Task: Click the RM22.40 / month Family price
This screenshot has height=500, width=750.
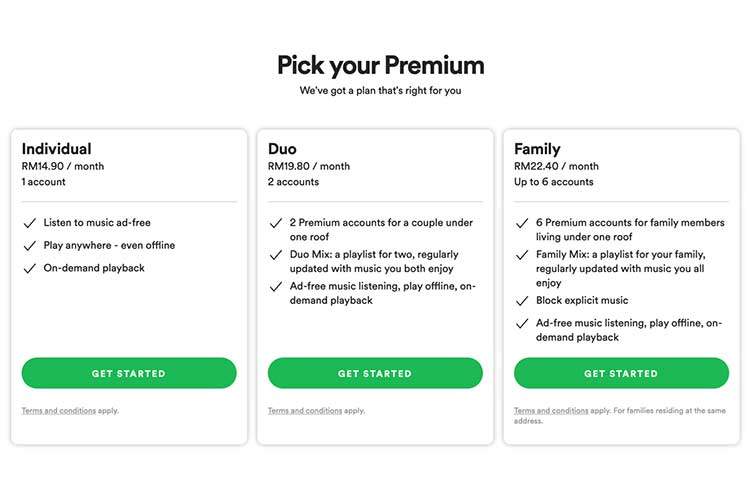Action: tap(556, 167)
